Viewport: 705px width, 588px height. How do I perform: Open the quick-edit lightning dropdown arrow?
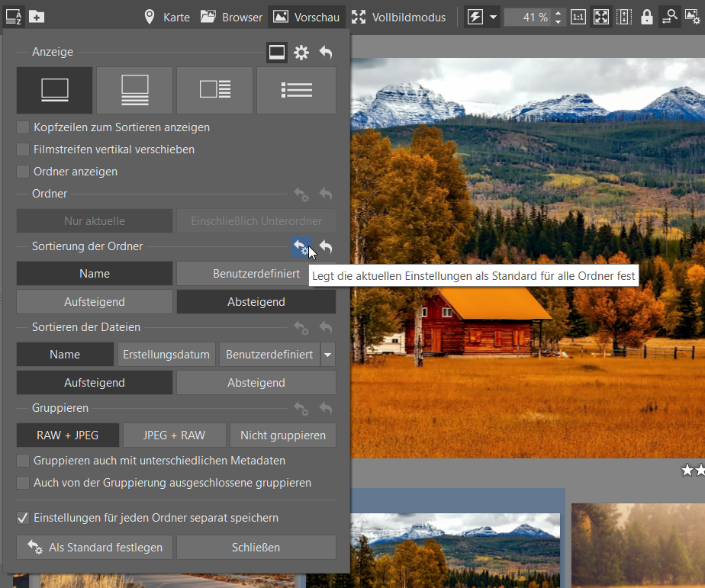pyautogui.click(x=494, y=17)
